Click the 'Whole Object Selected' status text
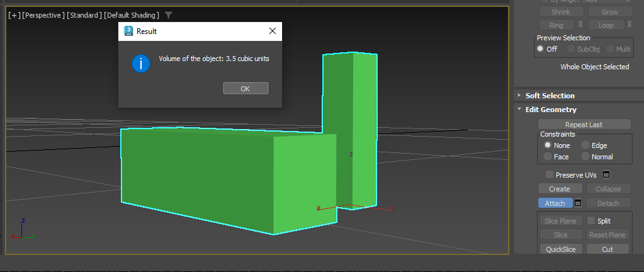644x272 pixels. click(594, 67)
